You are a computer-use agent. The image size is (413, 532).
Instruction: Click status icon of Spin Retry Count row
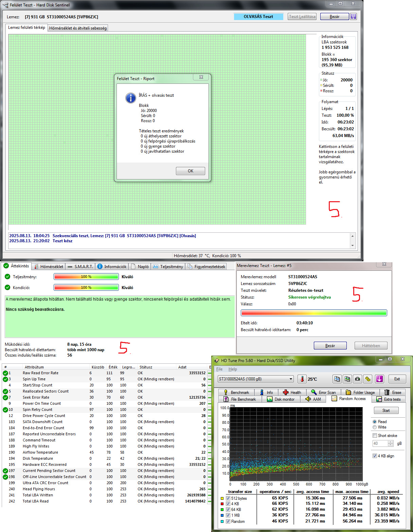(x=5, y=410)
